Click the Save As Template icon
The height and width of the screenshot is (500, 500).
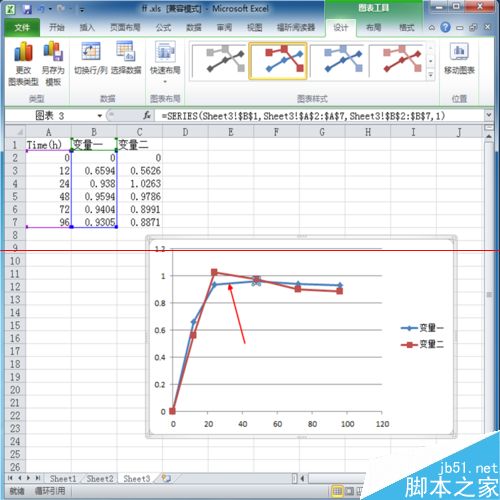point(53,63)
